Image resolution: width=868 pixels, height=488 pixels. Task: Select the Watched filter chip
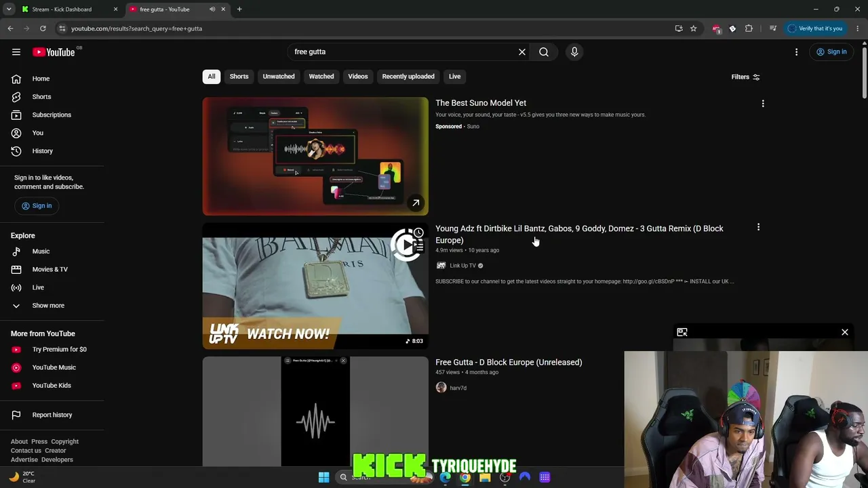[321, 77]
